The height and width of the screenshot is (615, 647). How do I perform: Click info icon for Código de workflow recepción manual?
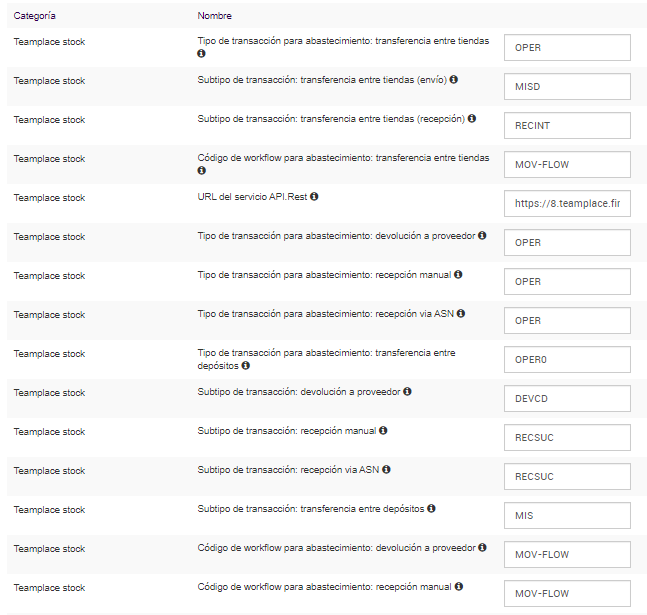[458, 587]
